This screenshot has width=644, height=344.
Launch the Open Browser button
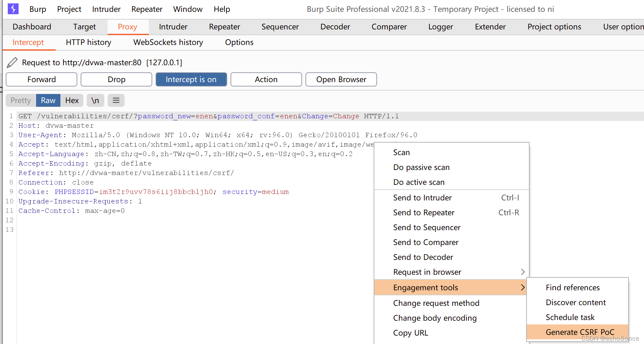point(341,79)
